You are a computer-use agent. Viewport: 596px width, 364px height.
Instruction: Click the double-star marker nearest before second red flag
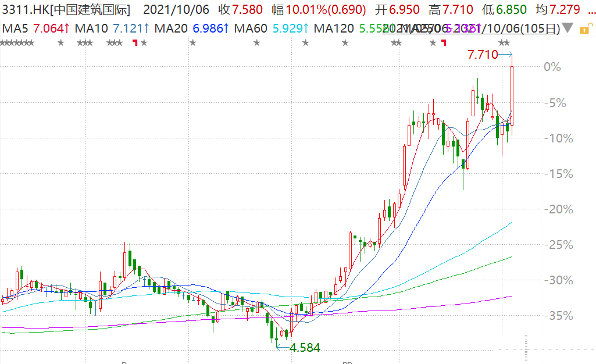(x=396, y=43)
